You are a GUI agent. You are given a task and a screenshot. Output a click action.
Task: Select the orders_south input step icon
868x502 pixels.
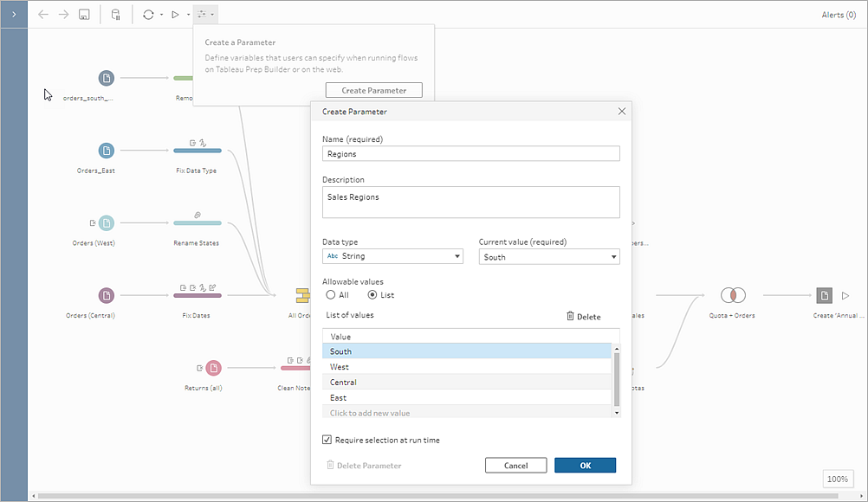tap(107, 78)
